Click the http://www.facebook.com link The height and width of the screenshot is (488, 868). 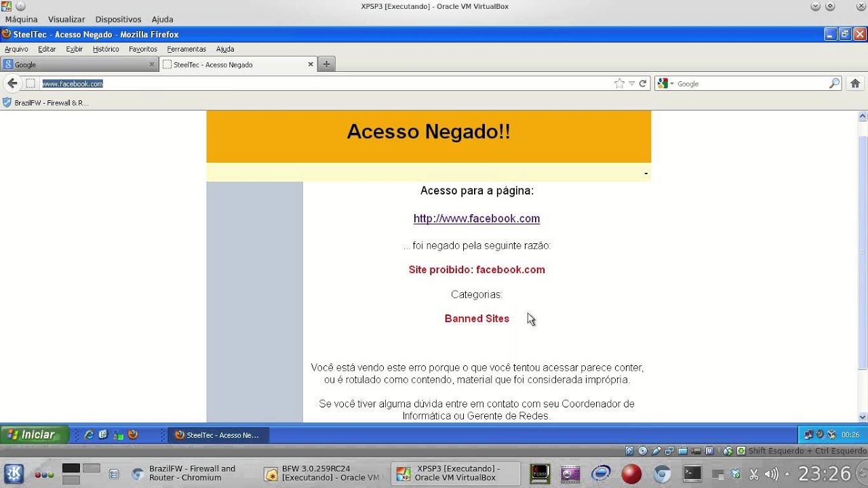click(x=477, y=218)
